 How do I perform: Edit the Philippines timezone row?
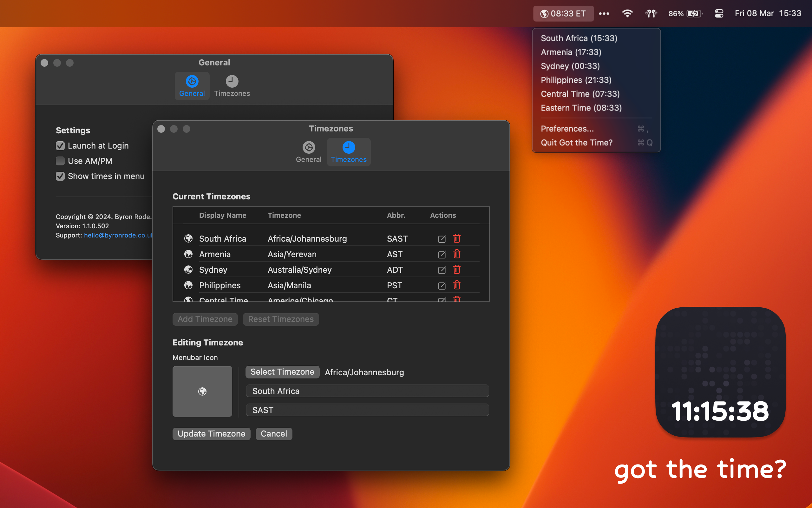(442, 285)
